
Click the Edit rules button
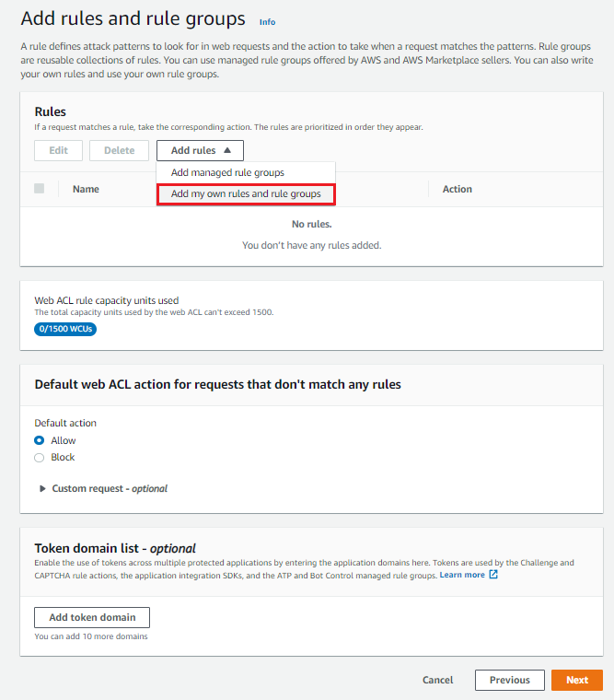coord(58,150)
